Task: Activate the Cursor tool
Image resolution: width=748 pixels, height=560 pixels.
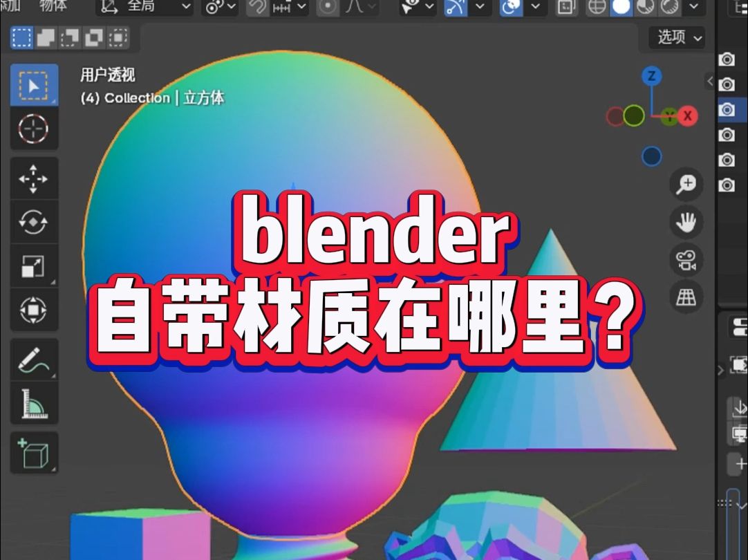Action: pyautogui.click(x=35, y=130)
